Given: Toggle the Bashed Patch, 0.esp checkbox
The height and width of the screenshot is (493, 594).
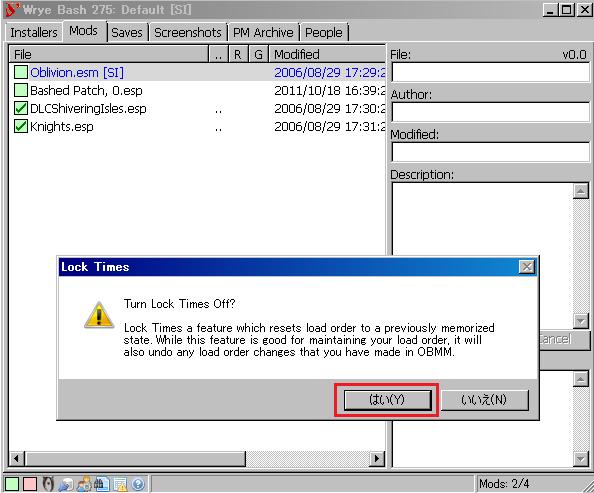Looking at the screenshot, I should [20, 90].
